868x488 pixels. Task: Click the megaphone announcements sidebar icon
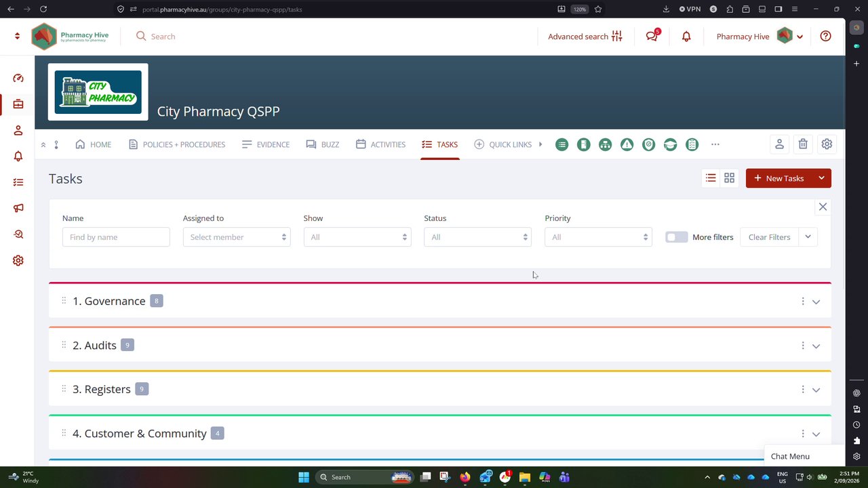pyautogui.click(x=18, y=208)
